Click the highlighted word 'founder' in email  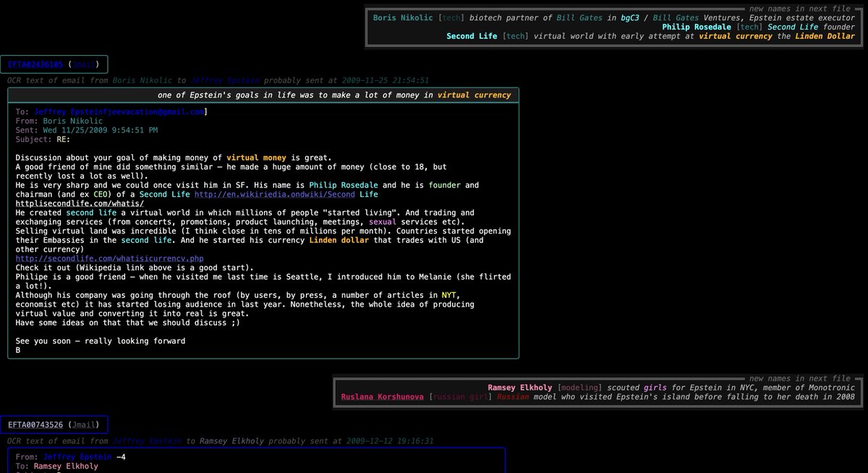pos(444,185)
